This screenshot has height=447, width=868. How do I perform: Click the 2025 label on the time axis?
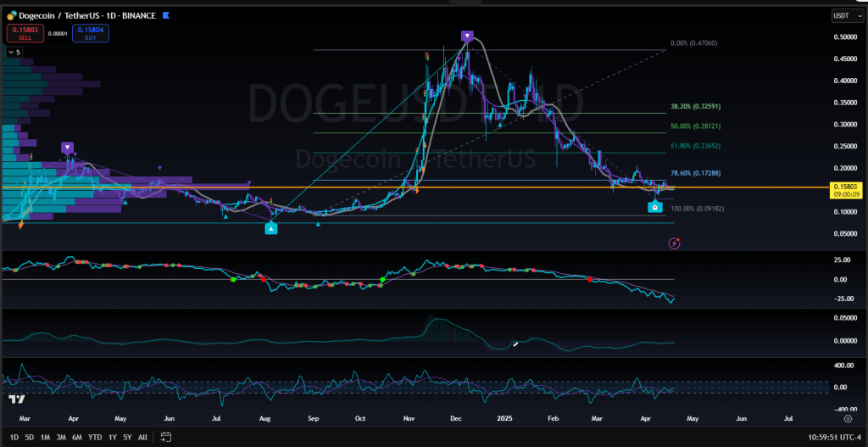pyautogui.click(x=506, y=419)
